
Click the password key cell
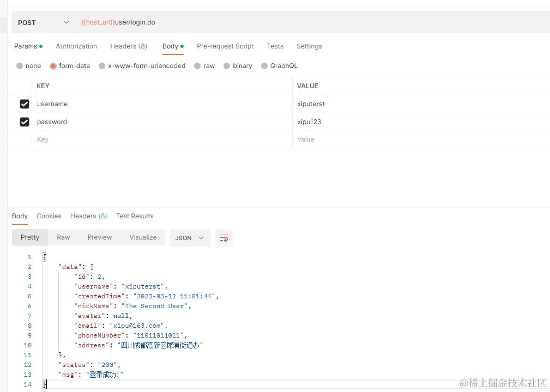click(x=162, y=122)
